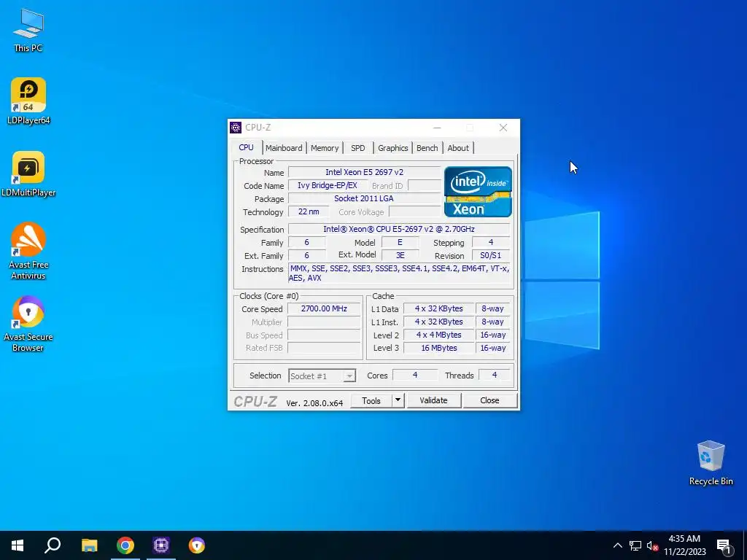Switch to the Mainboard tab
Viewport: 747px width, 560px height.
[284, 148]
